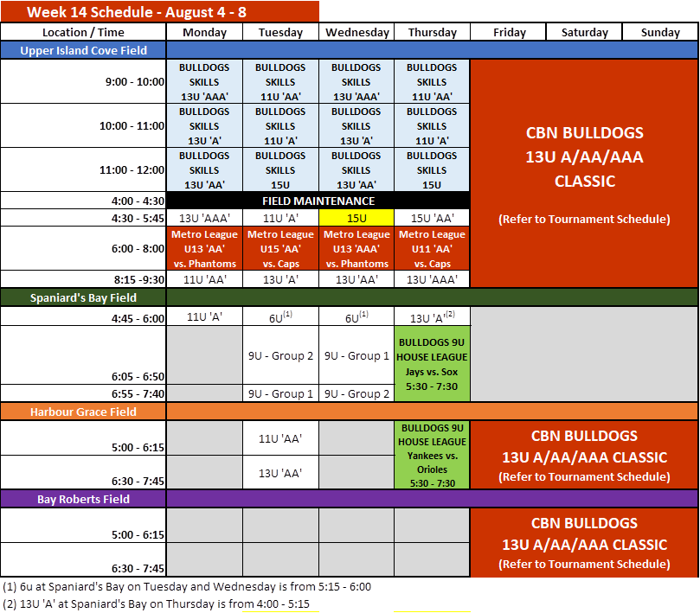
Task: Click the 4:00 - 4:30 time label
Action: coord(83,201)
